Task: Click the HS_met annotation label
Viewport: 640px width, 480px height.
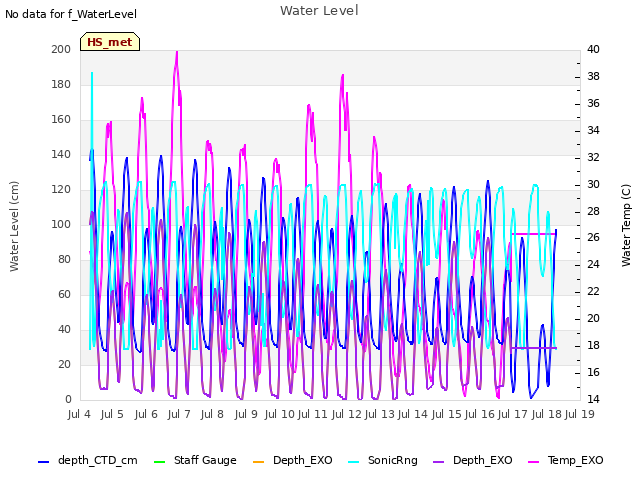Action: [x=110, y=42]
